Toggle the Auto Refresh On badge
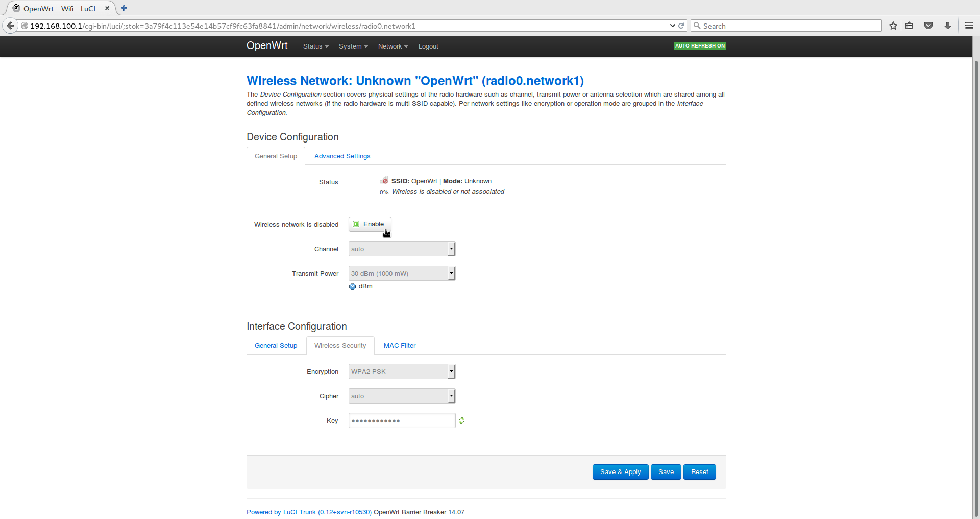This screenshot has width=980, height=519. [699, 46]
